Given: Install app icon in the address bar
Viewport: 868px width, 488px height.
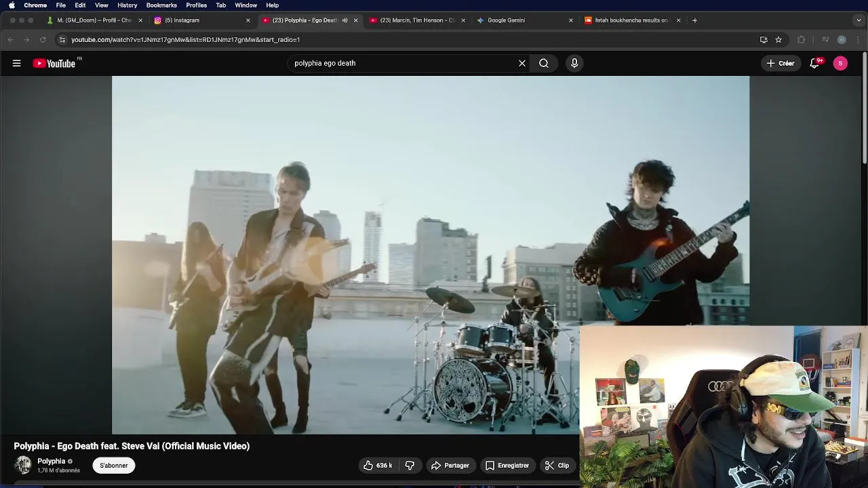Looking at the screenshot, I should 764,39.
